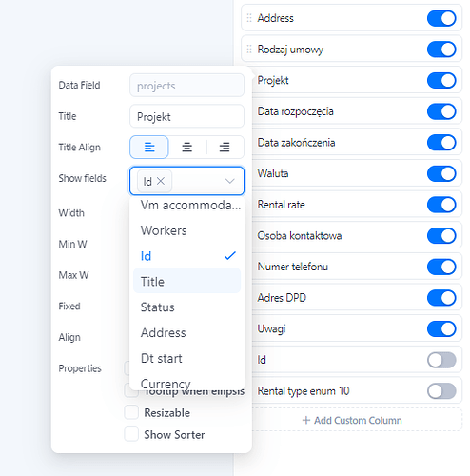Image resolution: width=470 pixels, height=476 pixels.
Task: Enable the Rental type enum 10 switch
Action: pyautogui.click(x=441, y=391)
